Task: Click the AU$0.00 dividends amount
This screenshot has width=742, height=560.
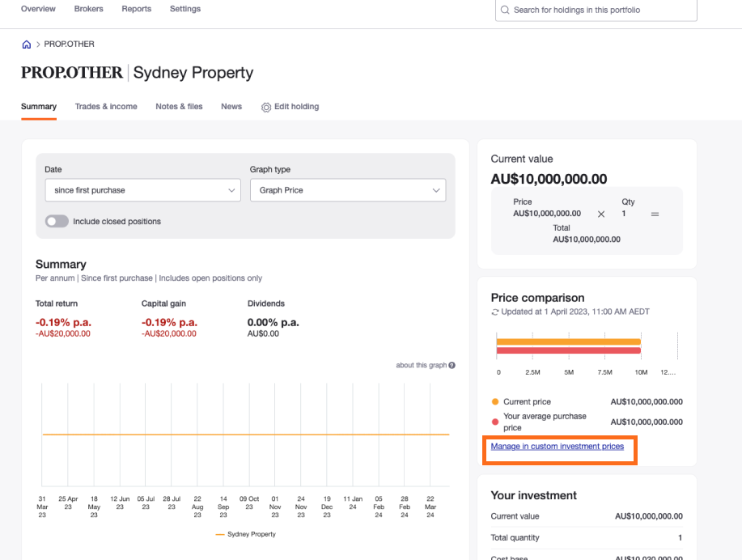Action: tap(263, 333)
